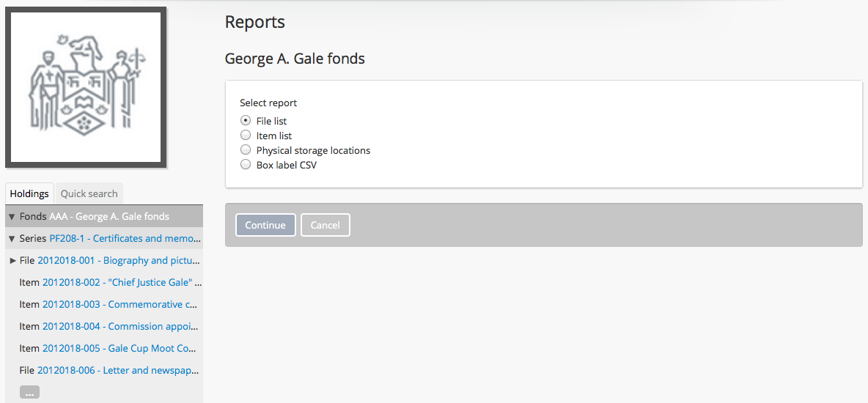Open AAA - George A. Gale fonds
The width and height of the screenshot is (868, 403).
[109, 216]
